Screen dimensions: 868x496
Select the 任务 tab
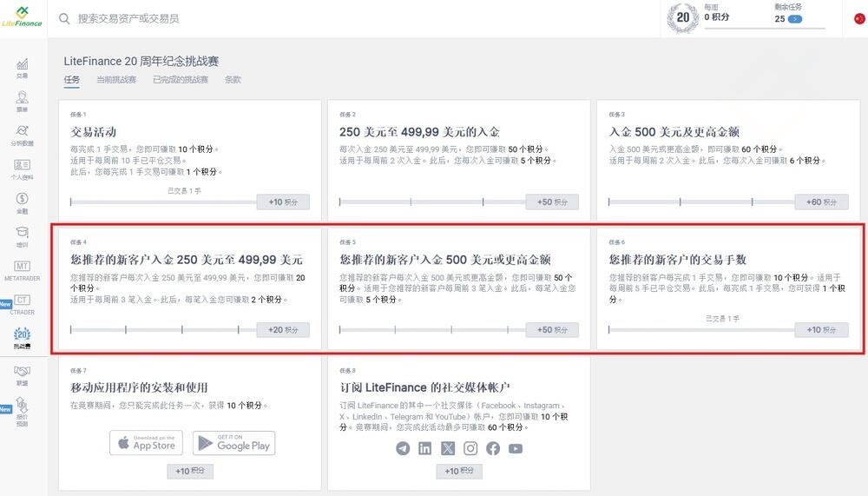coord(72,79)
